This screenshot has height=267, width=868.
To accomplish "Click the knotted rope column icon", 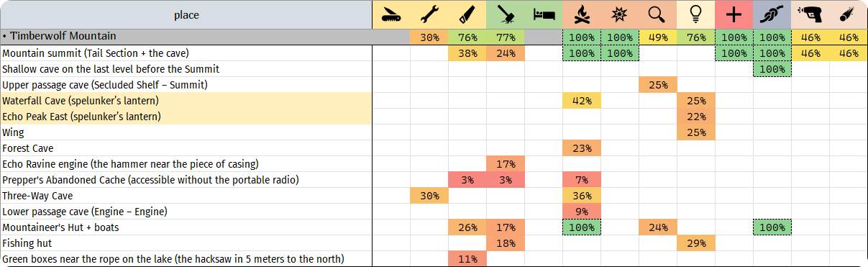I will tap(772, 14).
